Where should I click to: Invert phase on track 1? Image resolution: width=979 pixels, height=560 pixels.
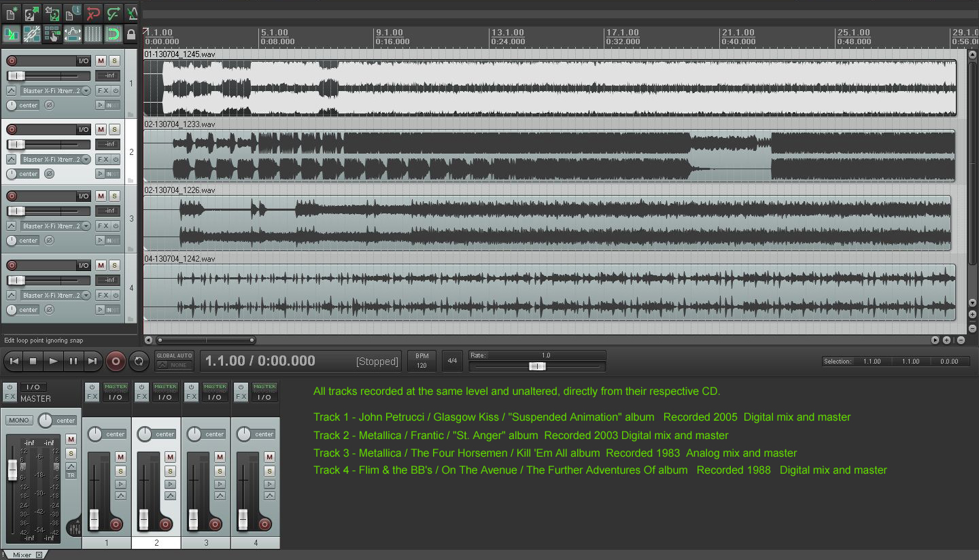point(49,105)
